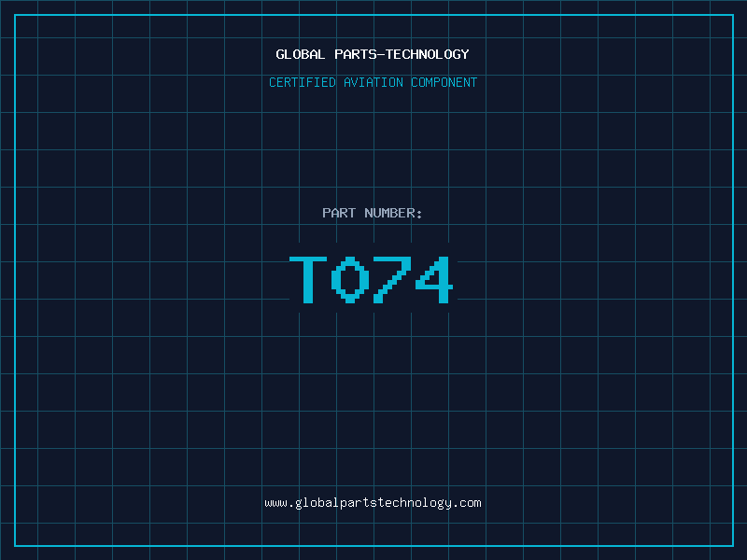The width and height of the screenshot is (747, 560).
Task: Click the "www" prefix of the URL
Action: [276, 503]
